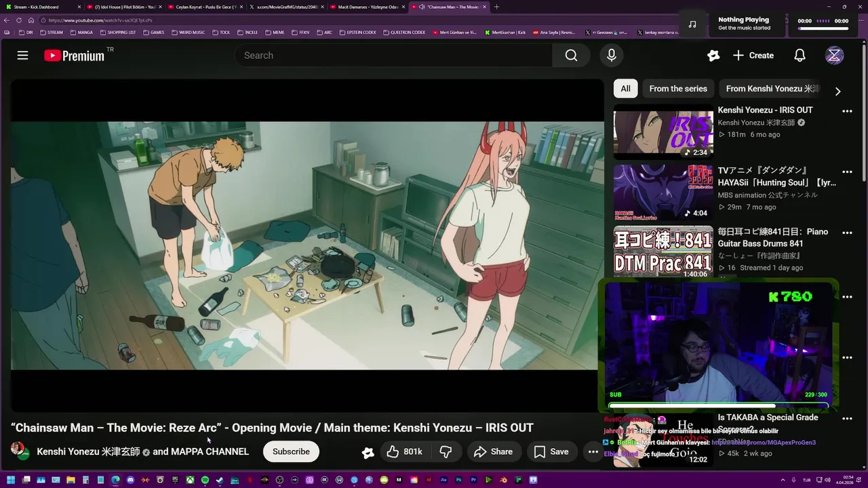
Task: Open Hunting Soul recommended video thumbnail
Action: tap(663, 193)
